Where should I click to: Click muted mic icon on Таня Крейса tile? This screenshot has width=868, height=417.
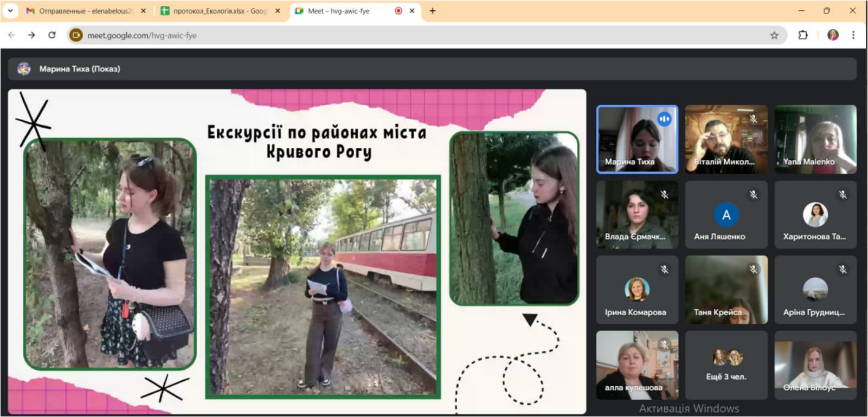pyautogui.click(x=753, y=269)
